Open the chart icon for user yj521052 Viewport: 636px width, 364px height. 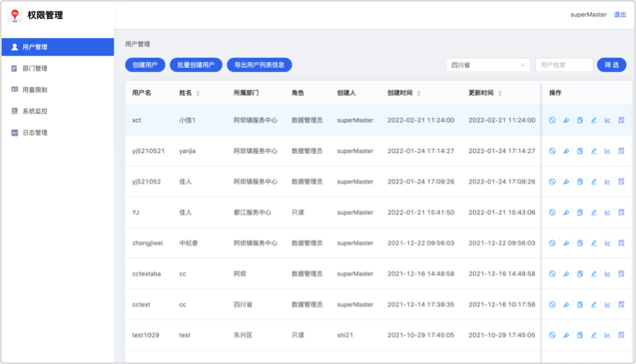click(608, 182)
